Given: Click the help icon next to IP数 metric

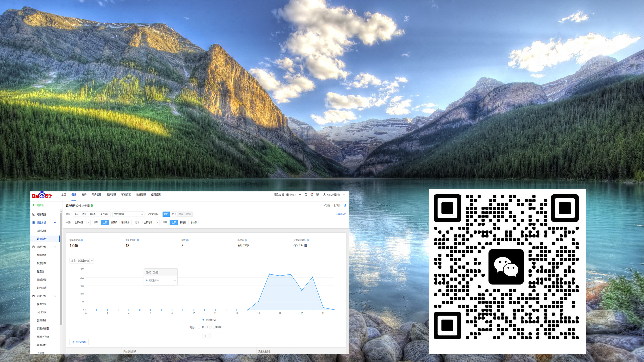Looking at the screenshot, I should point(187,240).
